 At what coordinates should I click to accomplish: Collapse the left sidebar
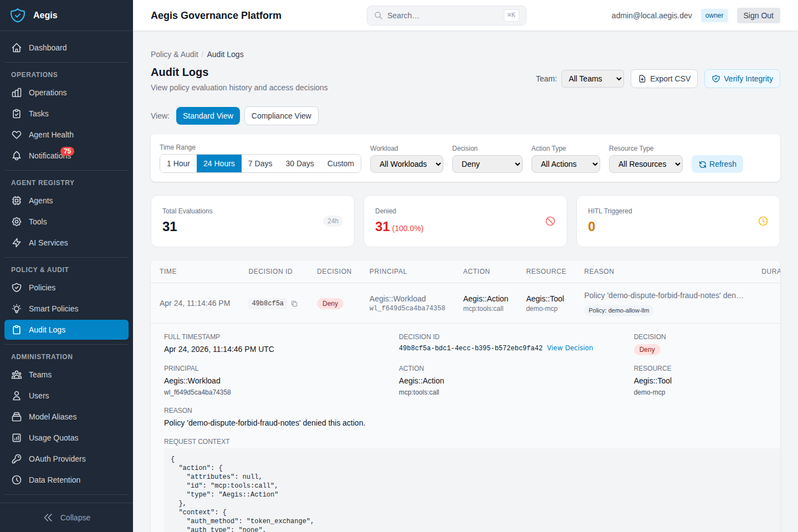66,517
